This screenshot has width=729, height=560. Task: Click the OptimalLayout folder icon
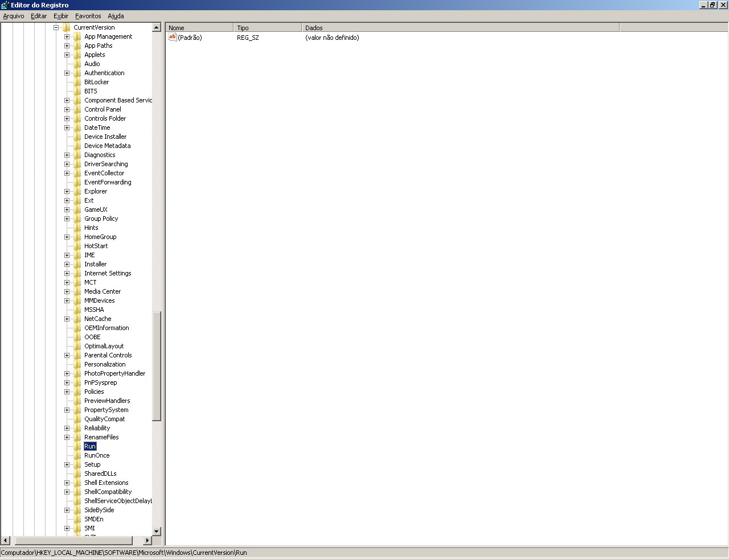77,346
